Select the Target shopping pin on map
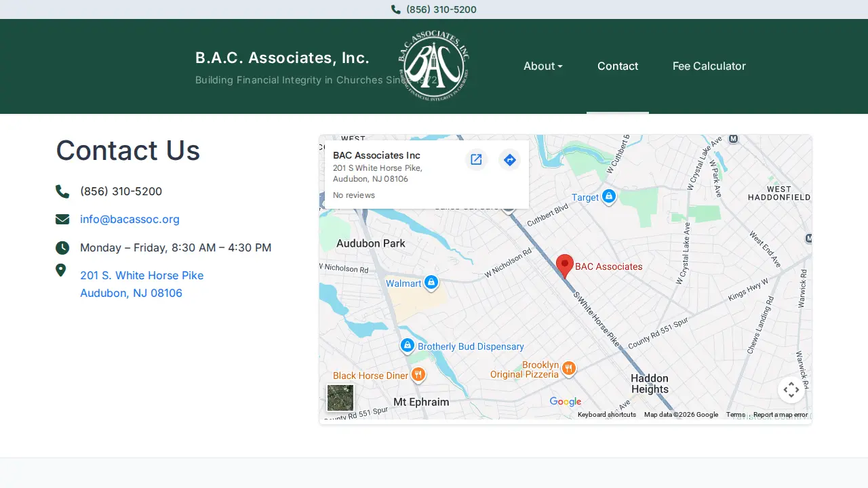The image size is (868, 488). 609,197
